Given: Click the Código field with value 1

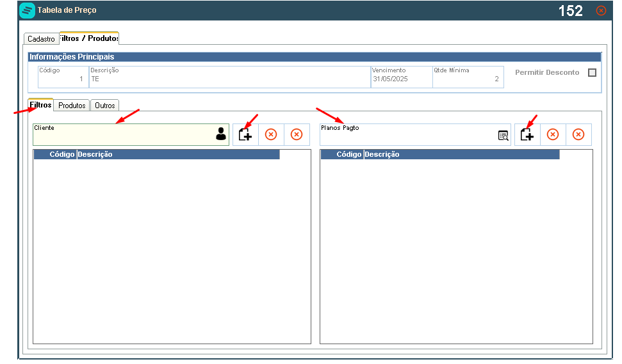Looking at the screenshot, I should tap(63, 77).
